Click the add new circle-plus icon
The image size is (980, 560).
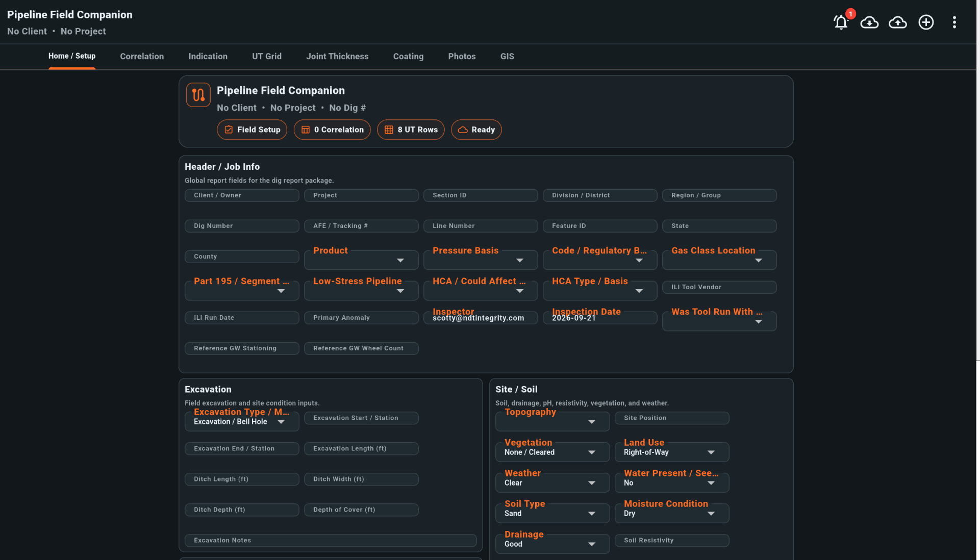coord(926,22)
